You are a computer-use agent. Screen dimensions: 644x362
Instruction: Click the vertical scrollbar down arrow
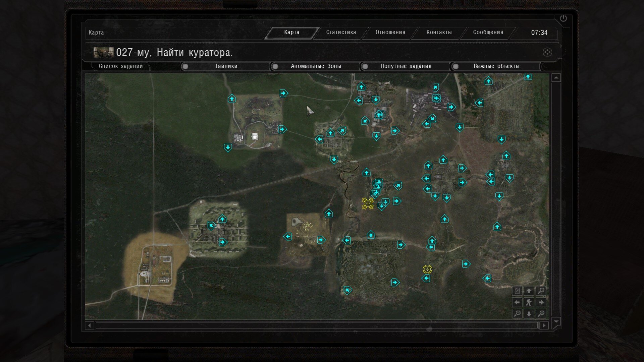[x=556, y=321]
